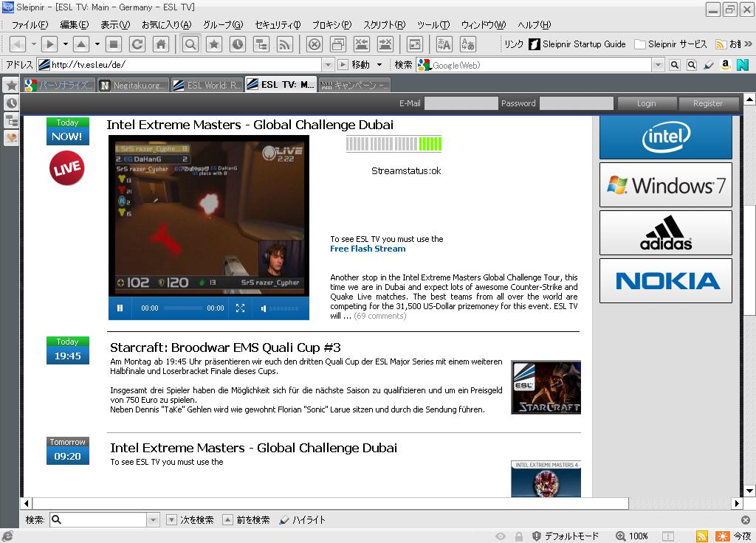
Task: Click the StarCraft ESL thumbnail image
Action: 546,387
